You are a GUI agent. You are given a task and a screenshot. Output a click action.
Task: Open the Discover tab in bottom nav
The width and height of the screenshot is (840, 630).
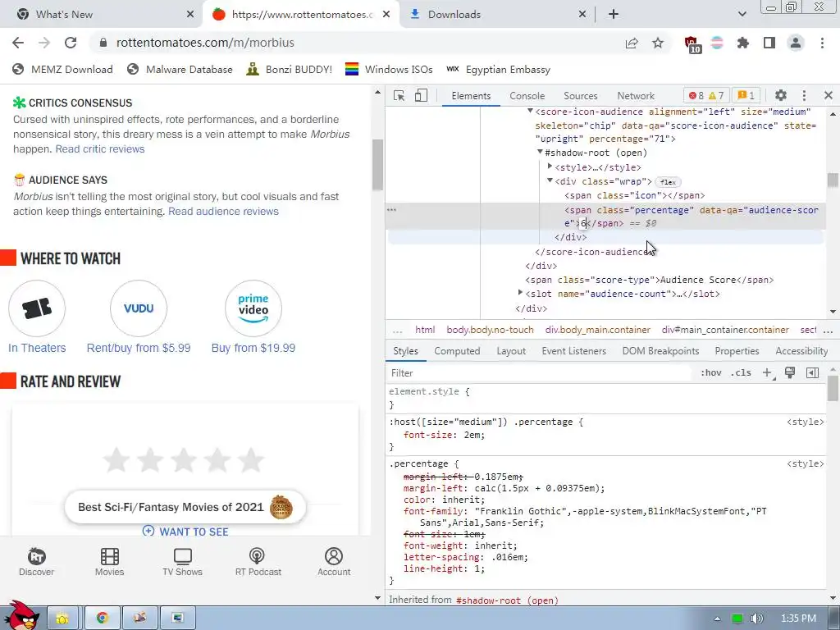[x=36, y=561]
